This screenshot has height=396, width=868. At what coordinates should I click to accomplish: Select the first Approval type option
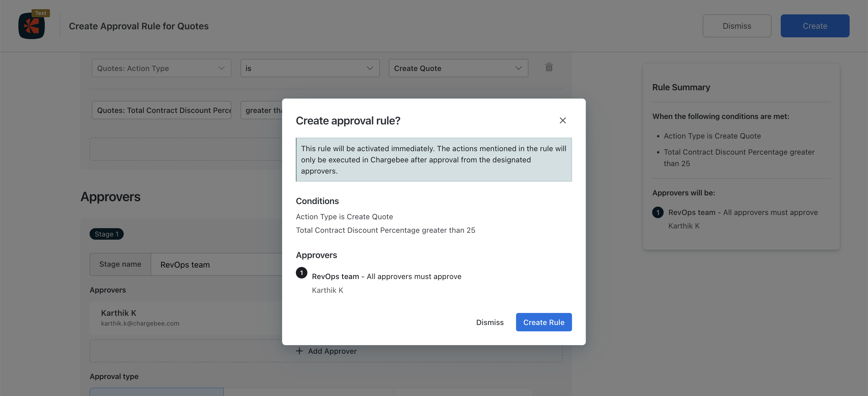[156, 391]
